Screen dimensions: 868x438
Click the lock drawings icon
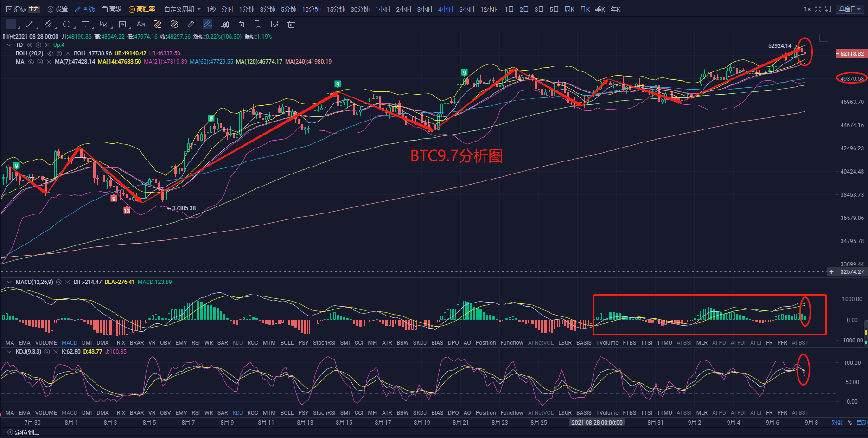coord(241,24)
